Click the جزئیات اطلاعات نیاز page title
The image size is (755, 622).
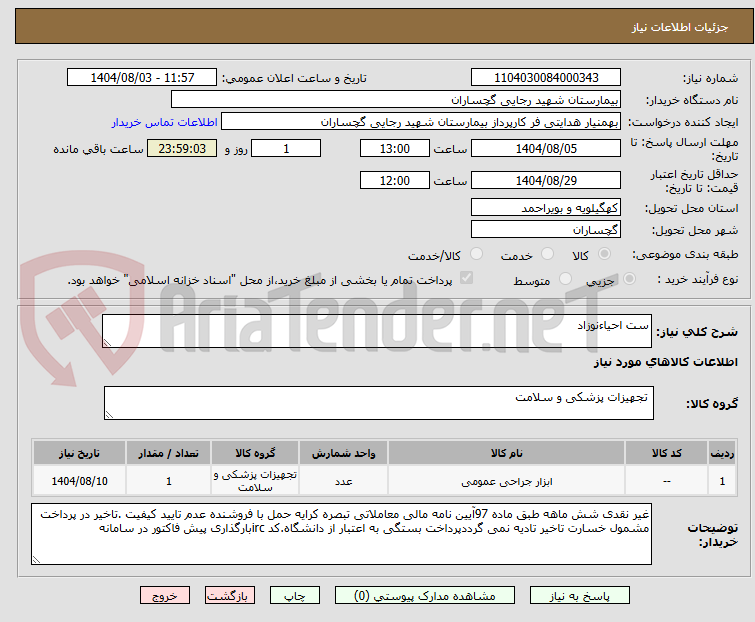click(680, 27)
